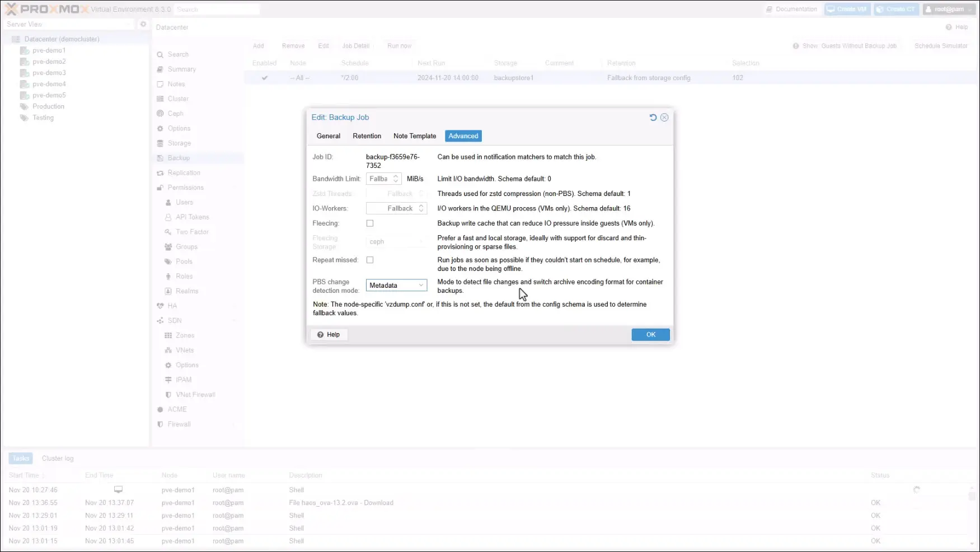This screenshot has width=980, height=552.
Task: Click the Summary book icon in the Datacenter menu
Action: tap(160, 69)
